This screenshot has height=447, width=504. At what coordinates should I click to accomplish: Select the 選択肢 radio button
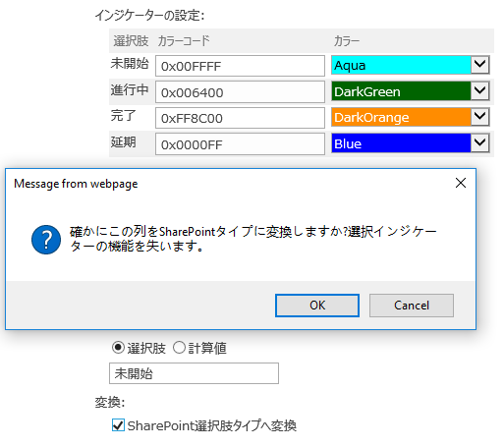tap(118, 348)
